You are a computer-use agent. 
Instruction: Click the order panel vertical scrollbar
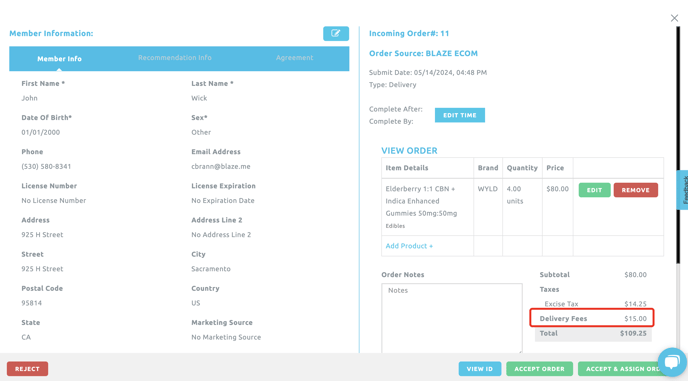tap(678, 145)
